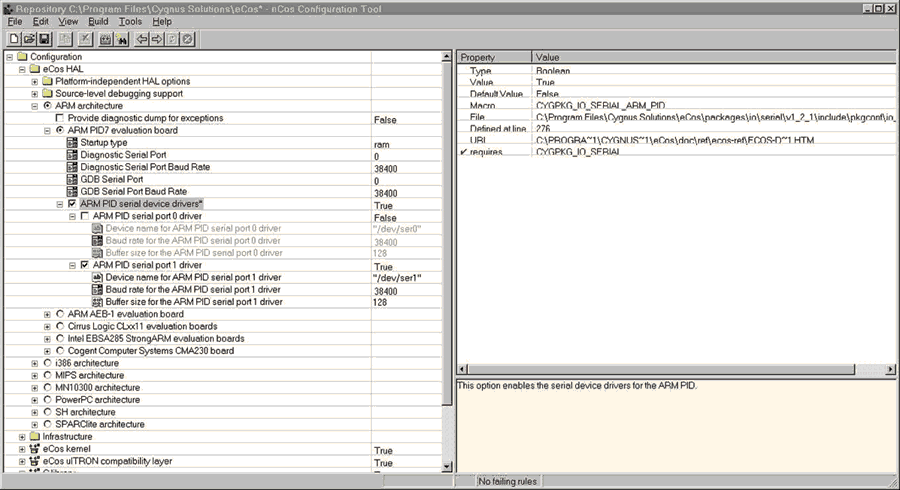Open the Tools menu
This screenshot has width=900, height=490.
coord(130,21)
